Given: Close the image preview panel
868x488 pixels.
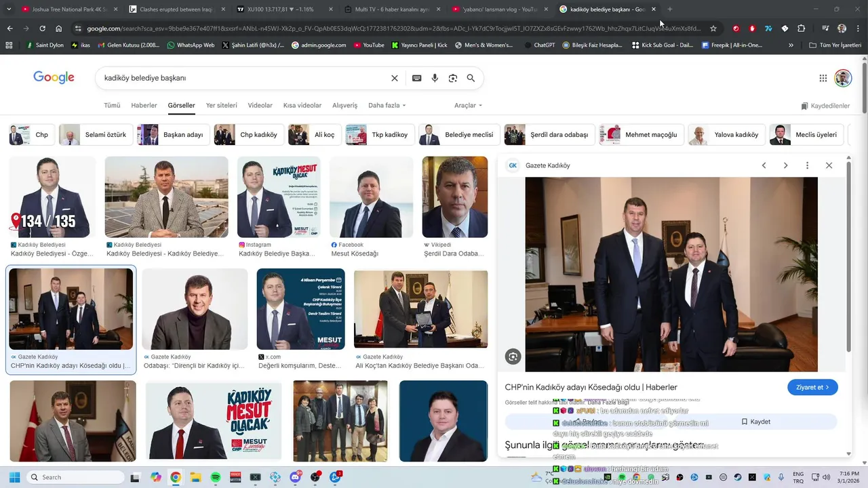Looking at the screenshot, I should point(829,165).
